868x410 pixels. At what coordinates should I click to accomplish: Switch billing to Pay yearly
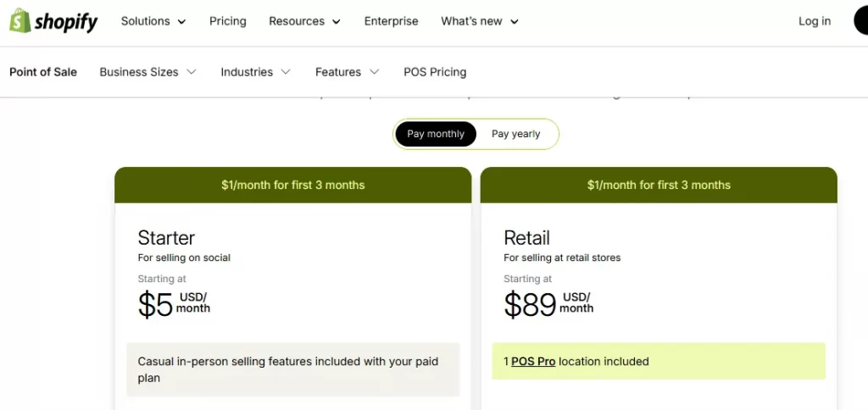point(516,134)
